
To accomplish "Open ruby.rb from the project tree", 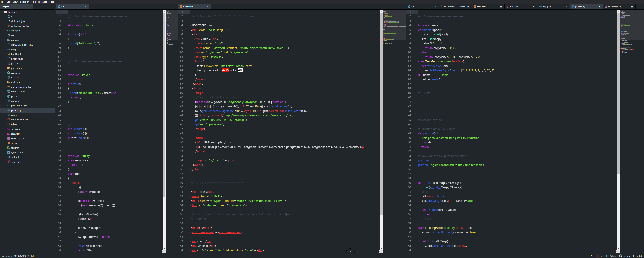I will coord(14,124).
